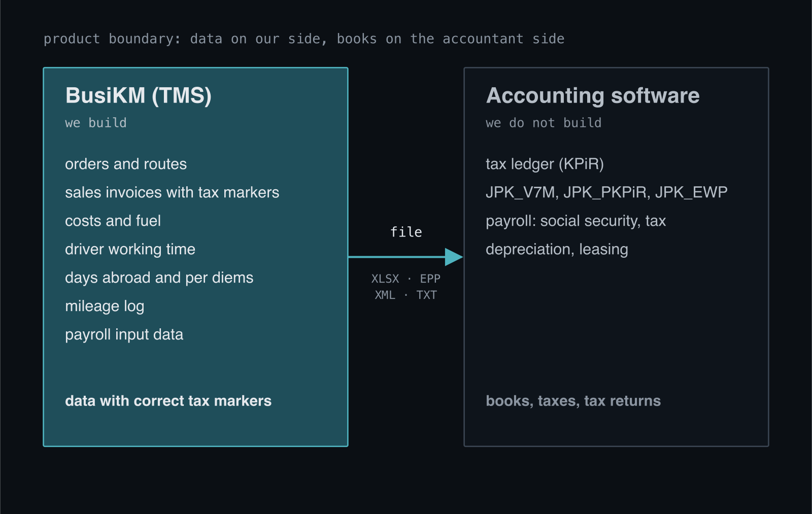Click 'mileage log' item
The image size is (812, 514).
[x=105, y=306]
